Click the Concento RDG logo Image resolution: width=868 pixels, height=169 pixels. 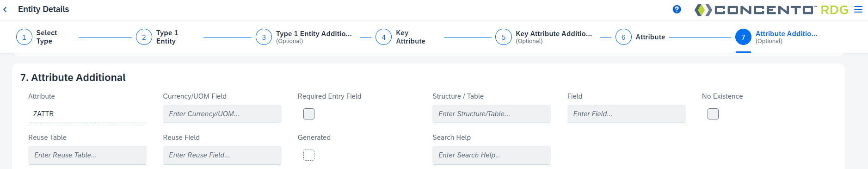click(771, 10)
